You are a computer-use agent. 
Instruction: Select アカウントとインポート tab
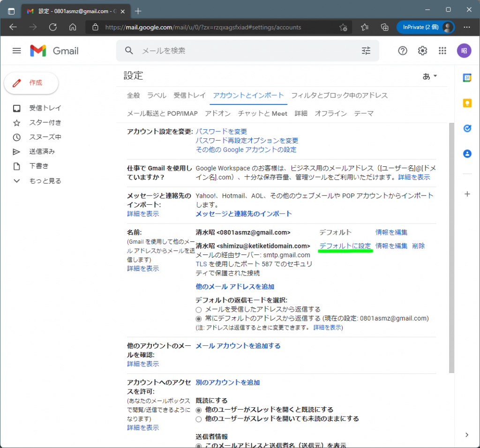tap(248, 96)
